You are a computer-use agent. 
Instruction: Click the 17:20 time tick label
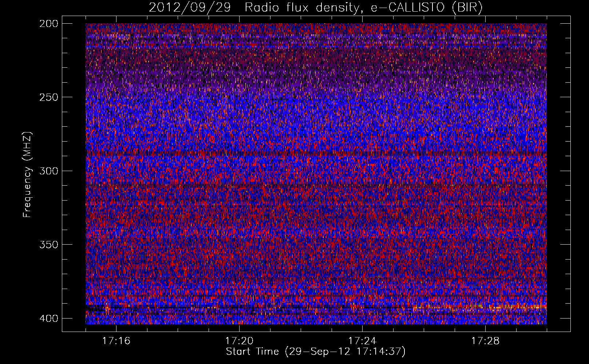239,341
